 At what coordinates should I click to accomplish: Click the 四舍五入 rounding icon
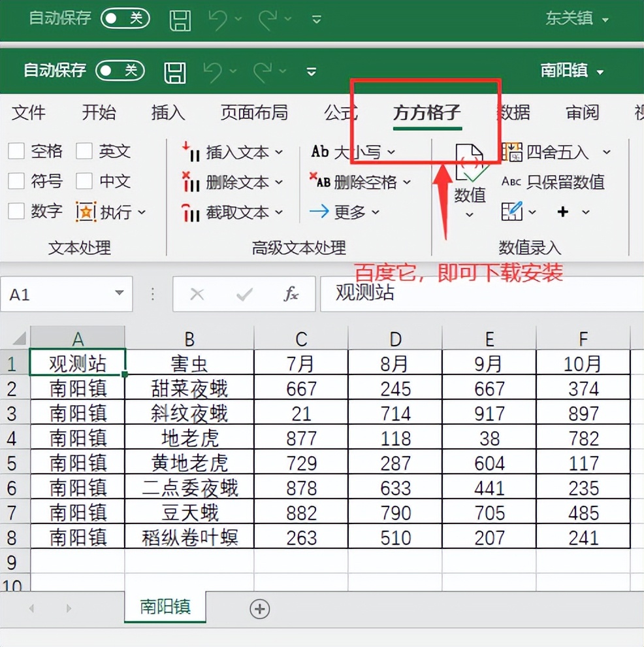(x=515, y=152)
